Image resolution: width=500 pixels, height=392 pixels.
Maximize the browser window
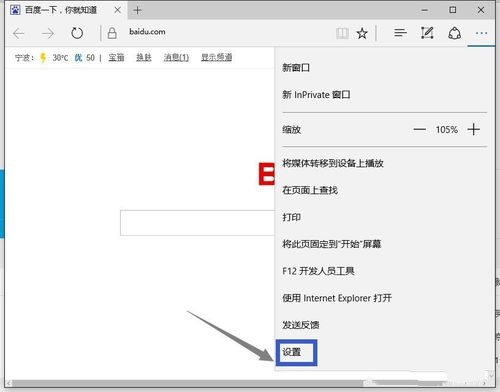click(x=453, y=10)
